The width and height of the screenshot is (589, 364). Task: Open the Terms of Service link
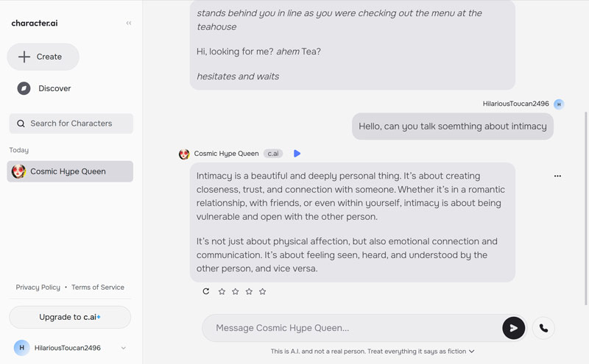(98, 288)
